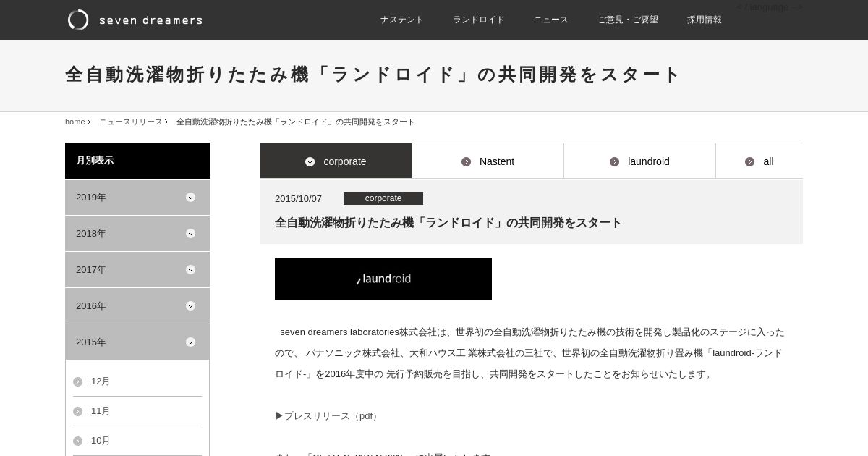Click the arrow bullet beside 11月
Screen dimensions: 868x456
(77, 411)
